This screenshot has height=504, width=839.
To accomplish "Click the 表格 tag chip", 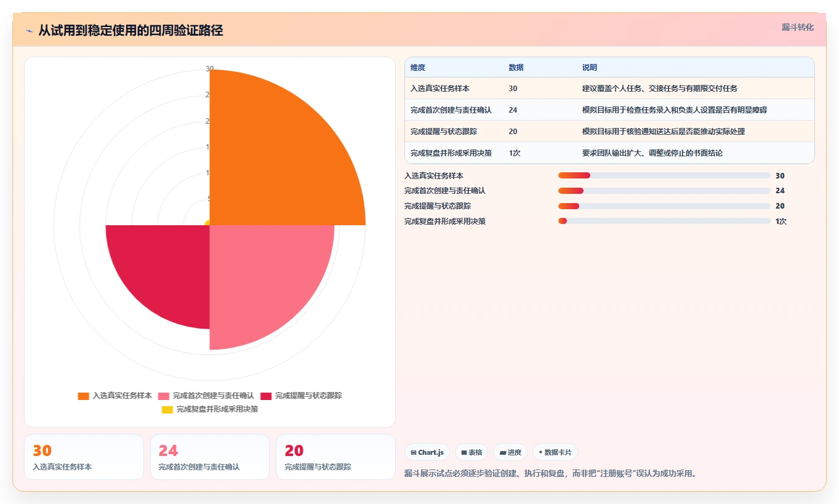I will tap(472, 452).
